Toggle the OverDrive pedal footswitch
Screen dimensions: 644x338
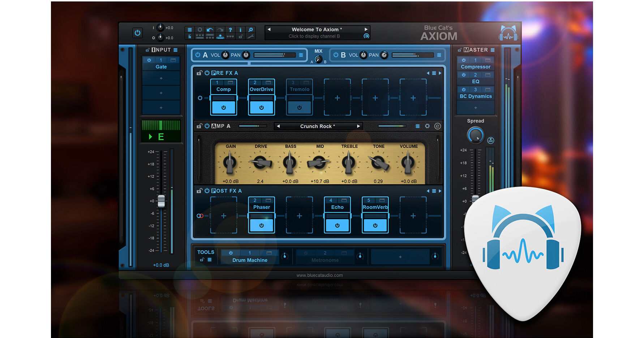(x=261, y=108)
